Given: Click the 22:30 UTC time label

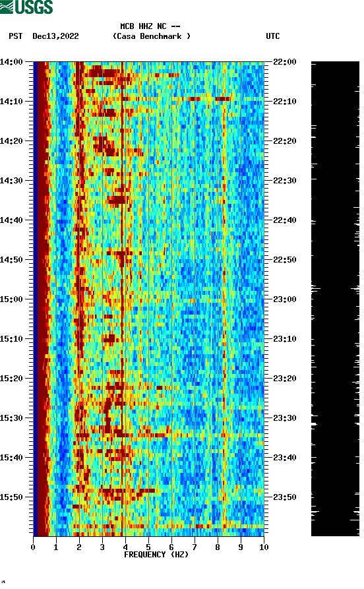Looking at the screenshot, I should point(285,181).
